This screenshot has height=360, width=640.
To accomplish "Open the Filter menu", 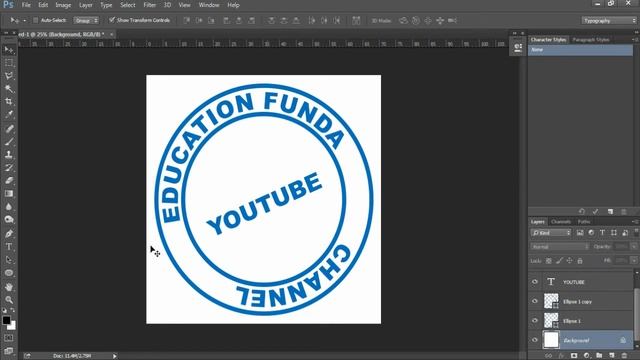I will [x=149, y=5].
